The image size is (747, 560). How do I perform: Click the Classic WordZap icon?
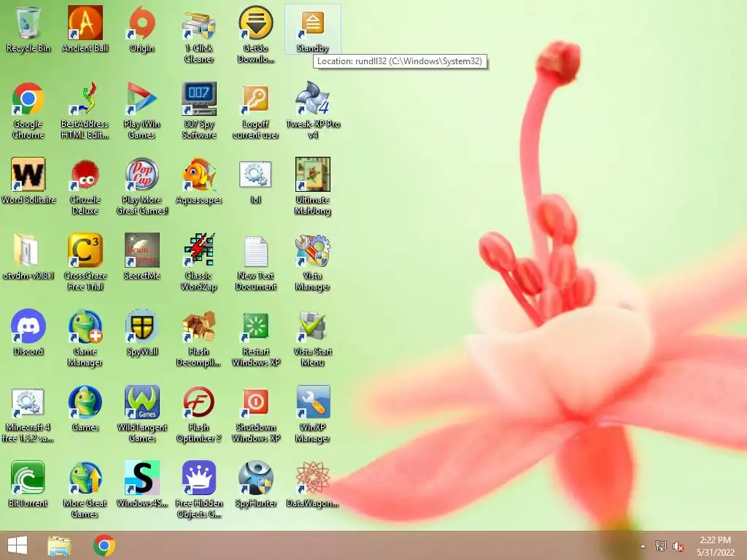198,250
